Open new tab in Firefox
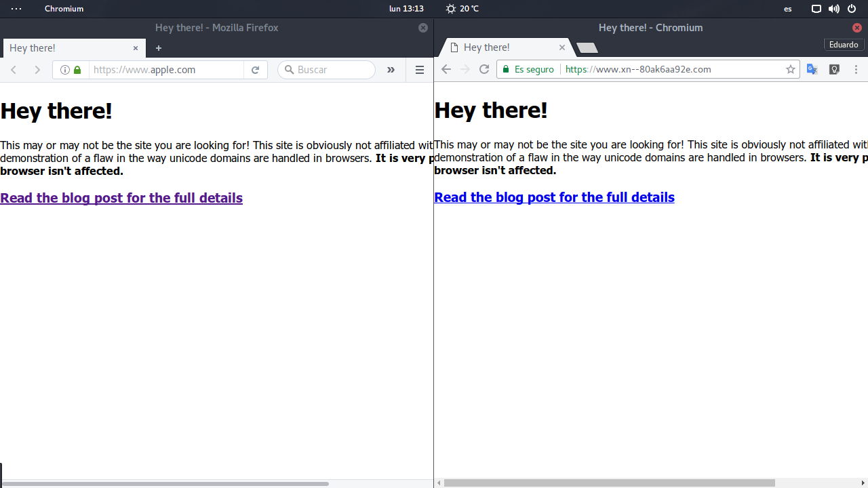Image resolution: width=868 pixels, height=488 pixels. point(159,48)
